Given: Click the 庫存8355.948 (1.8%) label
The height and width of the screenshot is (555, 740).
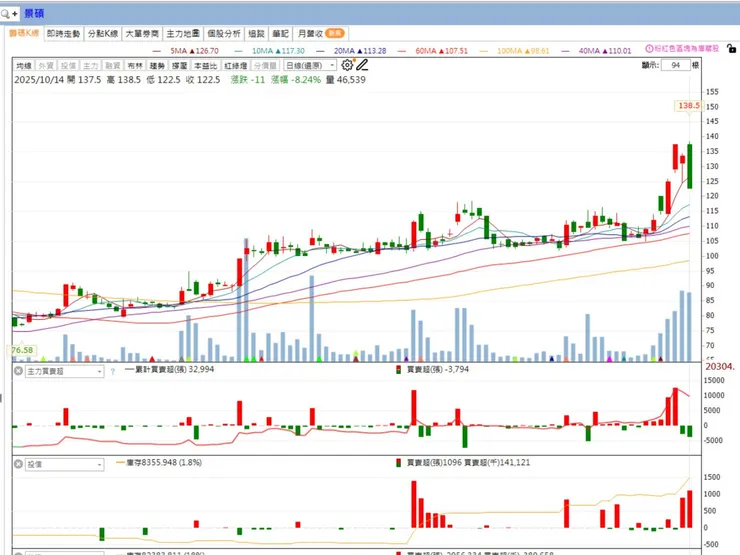Looking at the screenshot, I should (164, 463).
